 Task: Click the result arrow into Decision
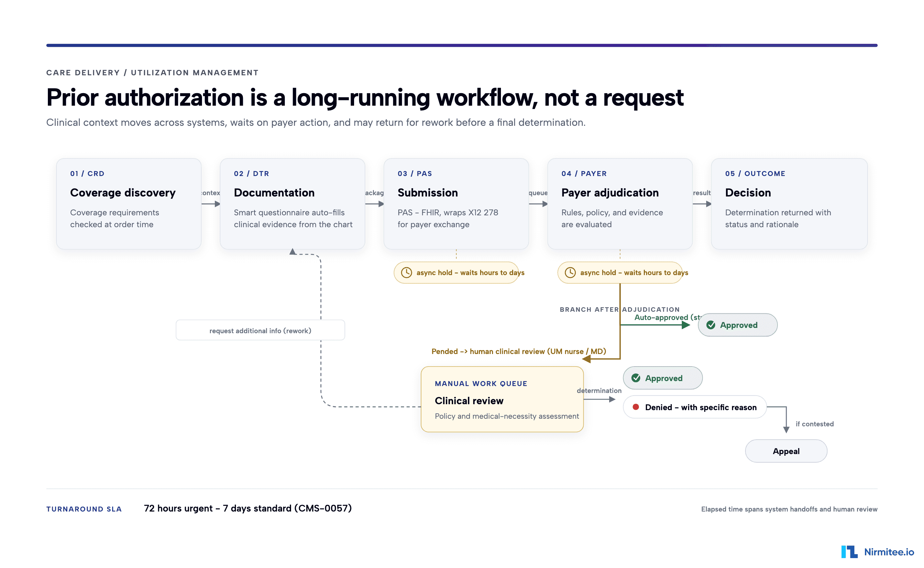click(x=702, y=204)
